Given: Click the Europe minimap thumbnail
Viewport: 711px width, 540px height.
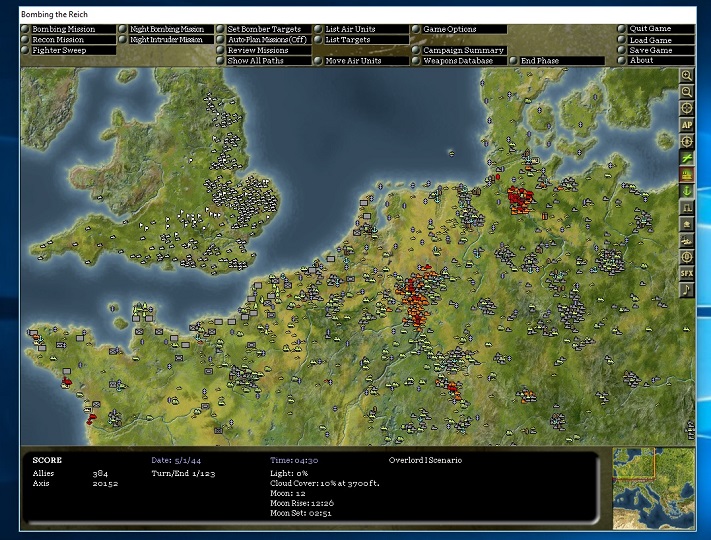Looking at the screenshot, I should [654, 489].
